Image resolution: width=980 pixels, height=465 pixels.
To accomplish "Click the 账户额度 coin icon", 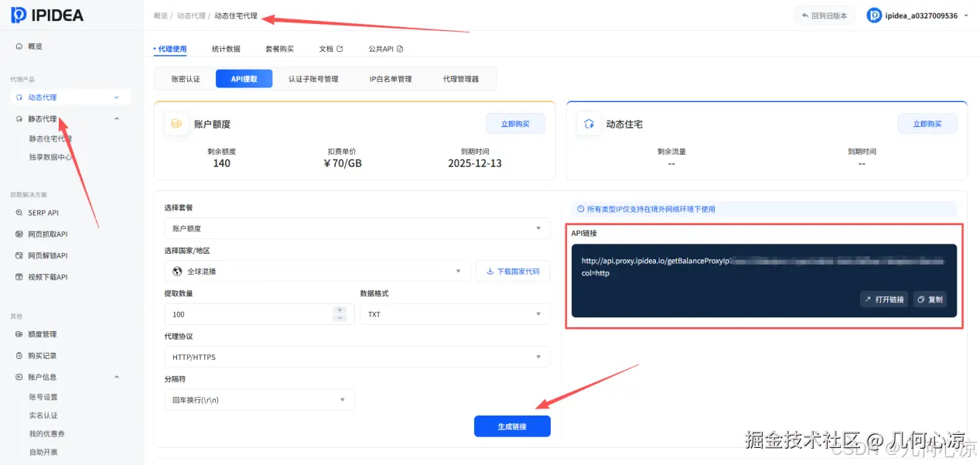I will tap(176, 124).
